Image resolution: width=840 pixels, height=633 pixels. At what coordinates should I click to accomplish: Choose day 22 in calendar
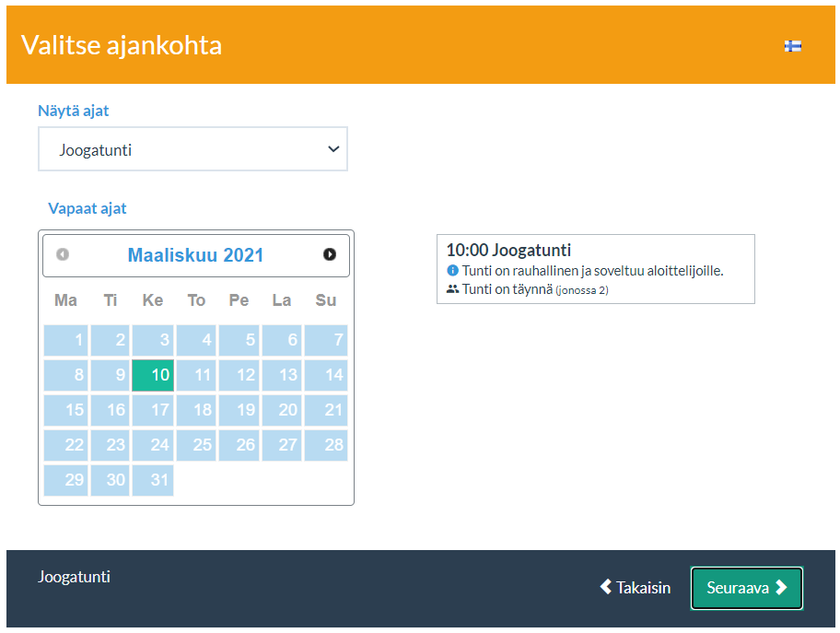(x=66, y=445)
